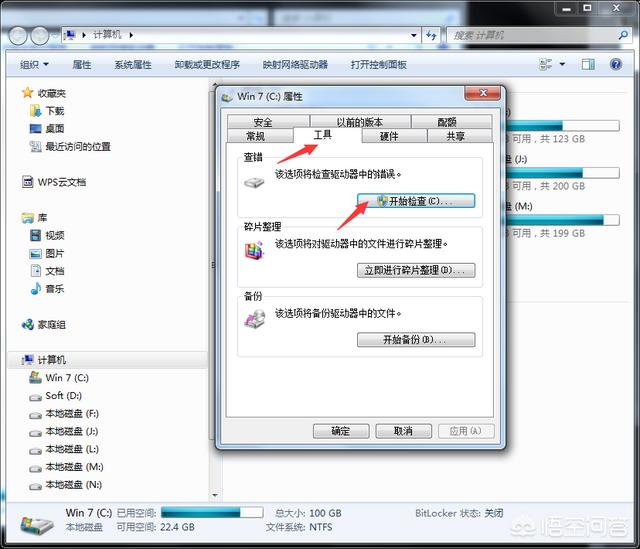
Task: Toggle the preview pane icon in toolbar
Action: click(588, 64)
